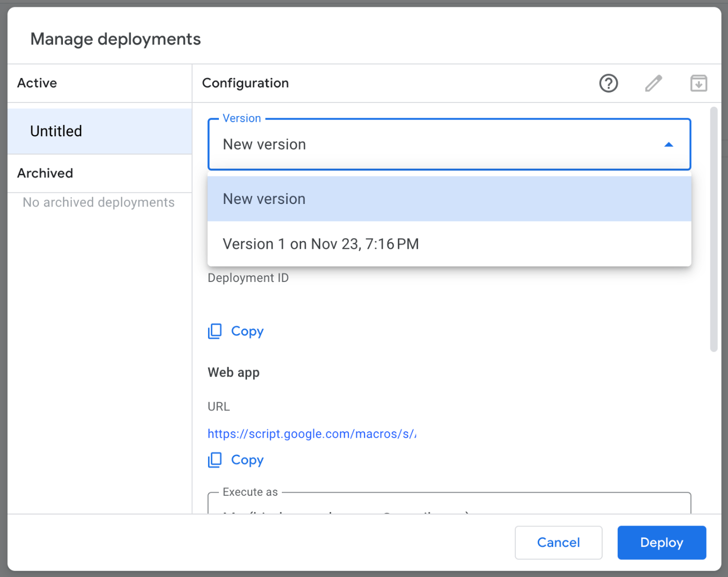
Task: Click the copy icon under the web app URL
Action: [215, 460]
